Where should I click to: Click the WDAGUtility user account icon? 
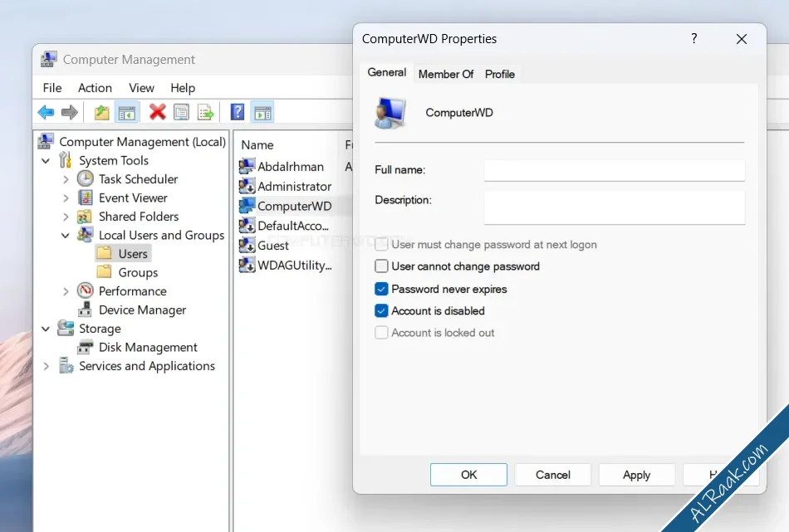click(247, 265)
